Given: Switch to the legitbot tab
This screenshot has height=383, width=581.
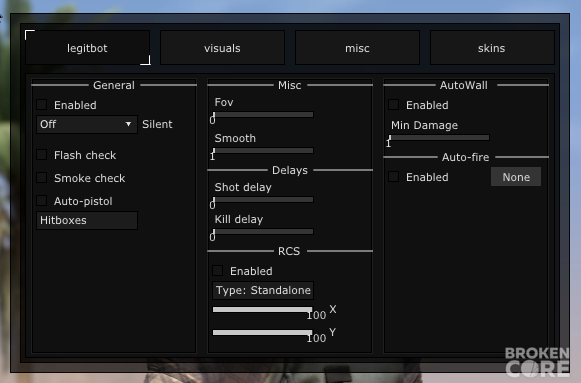Looking at the screenshot, I should [x=87, y=48].
